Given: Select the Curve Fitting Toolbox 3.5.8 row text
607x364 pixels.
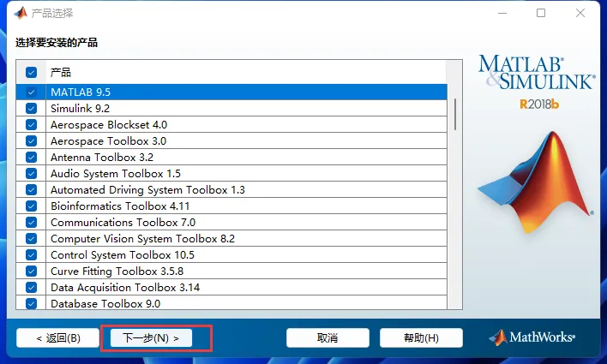Looking at the screenshot, I should [x=117, y=271].
